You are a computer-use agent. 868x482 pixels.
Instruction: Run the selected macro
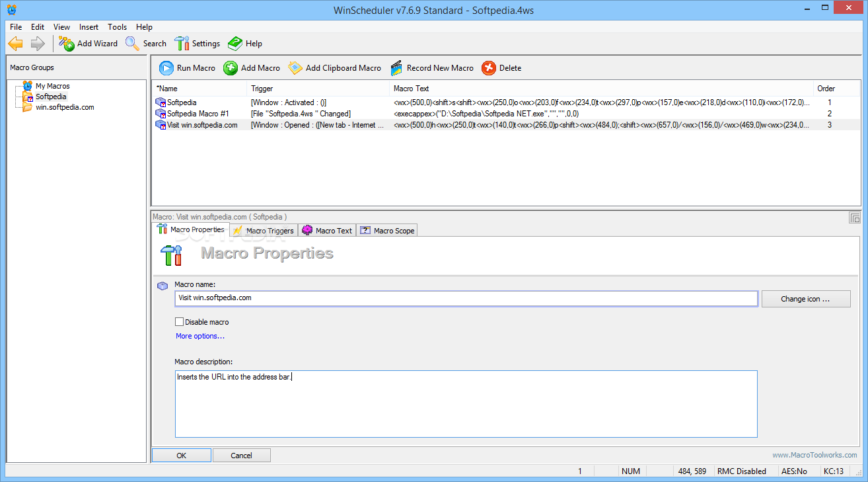coord(188,68)
